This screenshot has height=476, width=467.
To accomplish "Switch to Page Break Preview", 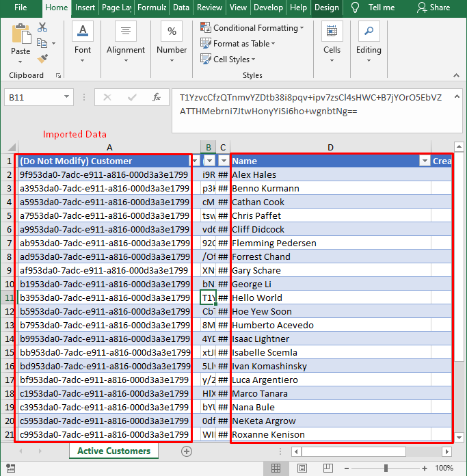I will coord(328,468).
